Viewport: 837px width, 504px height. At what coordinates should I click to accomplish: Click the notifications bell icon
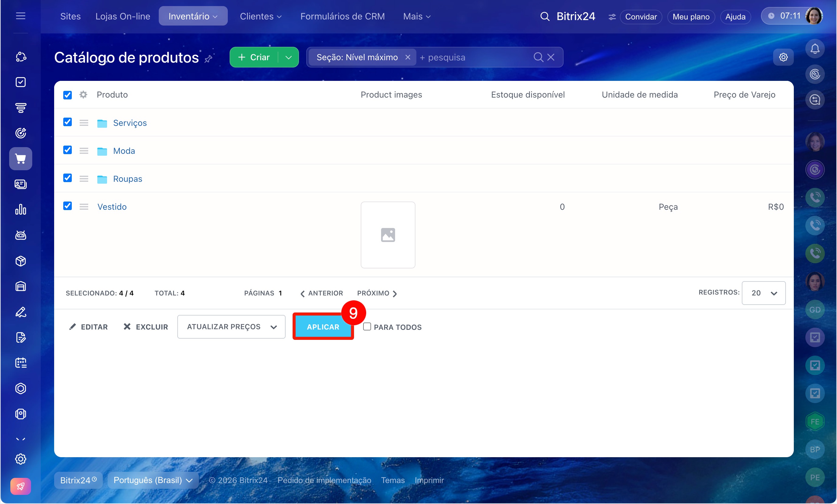coord(814,49)
